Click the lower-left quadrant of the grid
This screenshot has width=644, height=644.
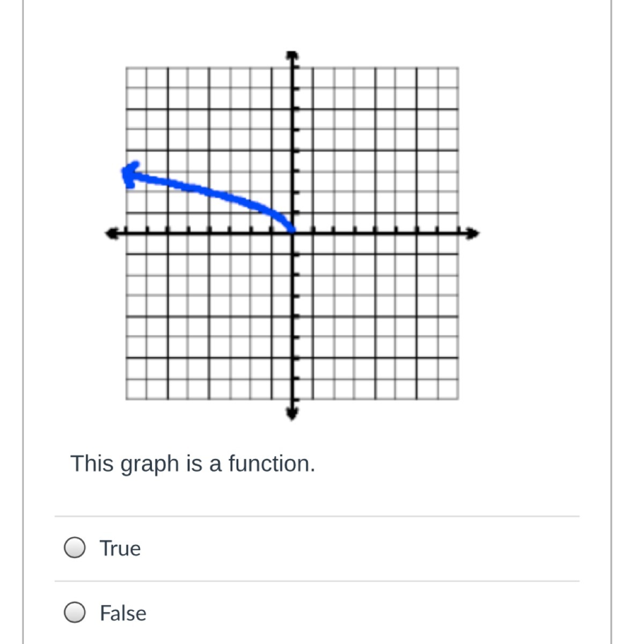click(x=209, y=317)
